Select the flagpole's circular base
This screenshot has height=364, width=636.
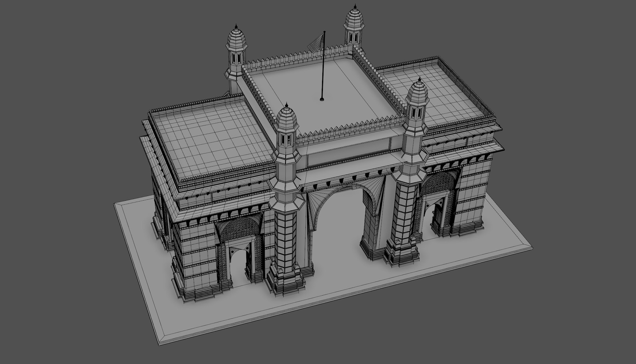click(x=322, y=99)
